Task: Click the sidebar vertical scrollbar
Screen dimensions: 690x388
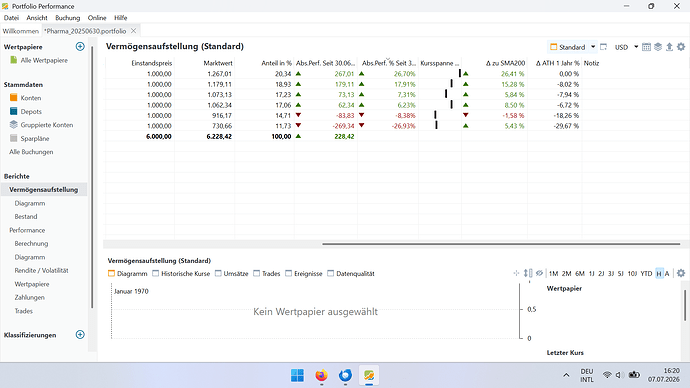Action: click(92, 176)
